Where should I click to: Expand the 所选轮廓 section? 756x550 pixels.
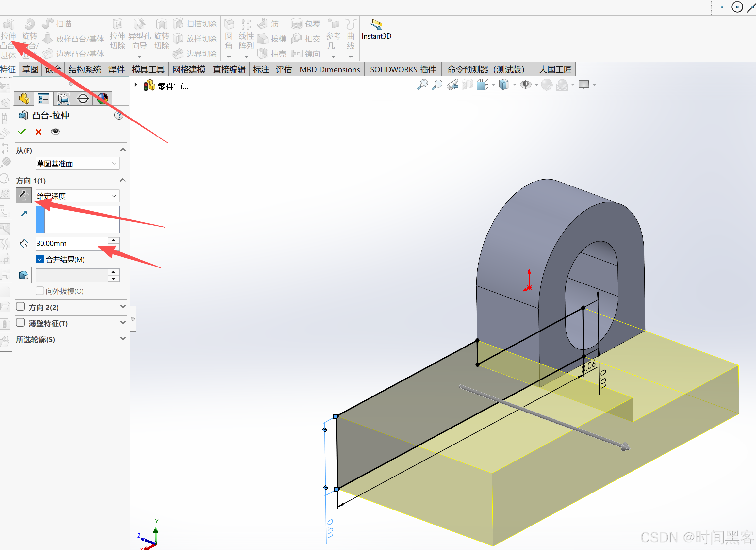(x=123, y=339)
